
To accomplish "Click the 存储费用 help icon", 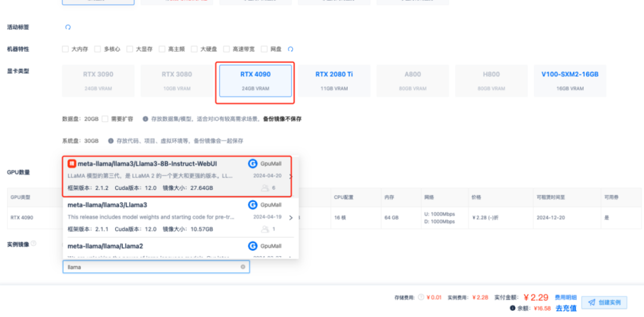I will 421,297.
